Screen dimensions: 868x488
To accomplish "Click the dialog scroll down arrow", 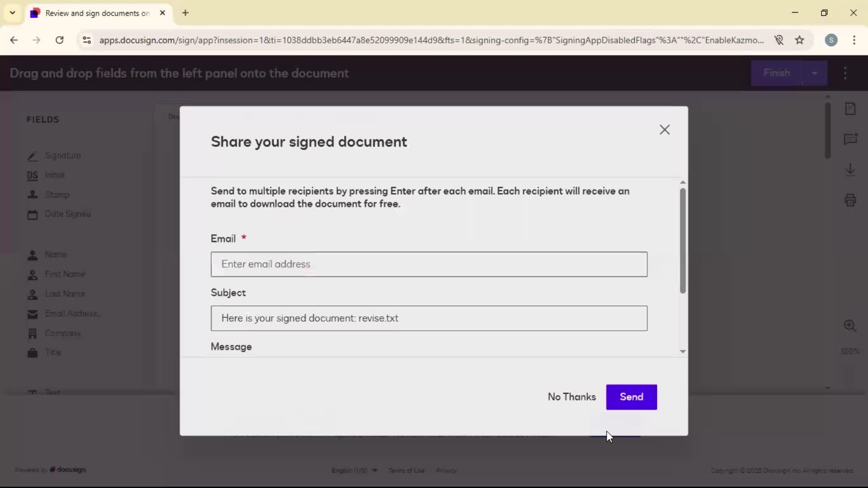I will [683, 352].
